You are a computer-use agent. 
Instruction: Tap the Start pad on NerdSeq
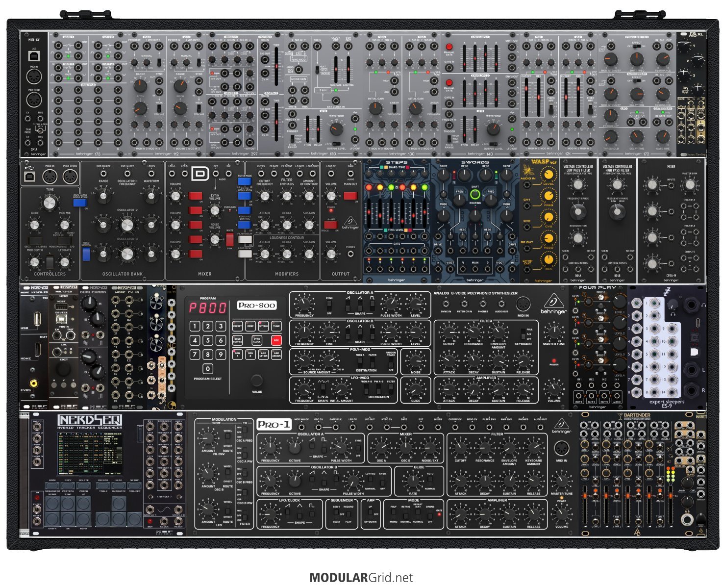52,504
